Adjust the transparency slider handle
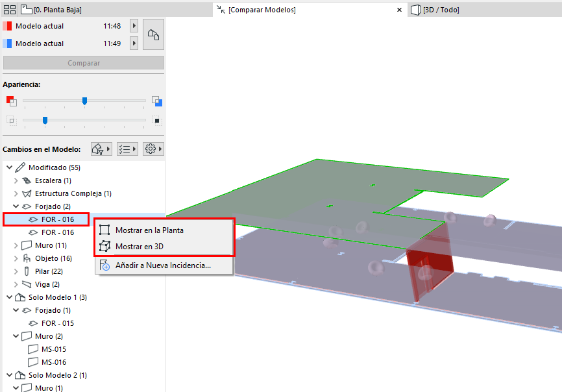 click(x=45, y=121)
